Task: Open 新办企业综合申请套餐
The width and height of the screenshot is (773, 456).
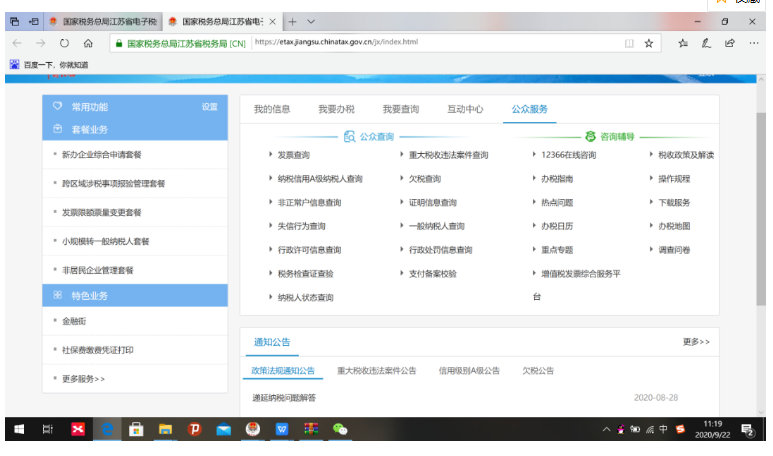Action: [x=102, y=155]
